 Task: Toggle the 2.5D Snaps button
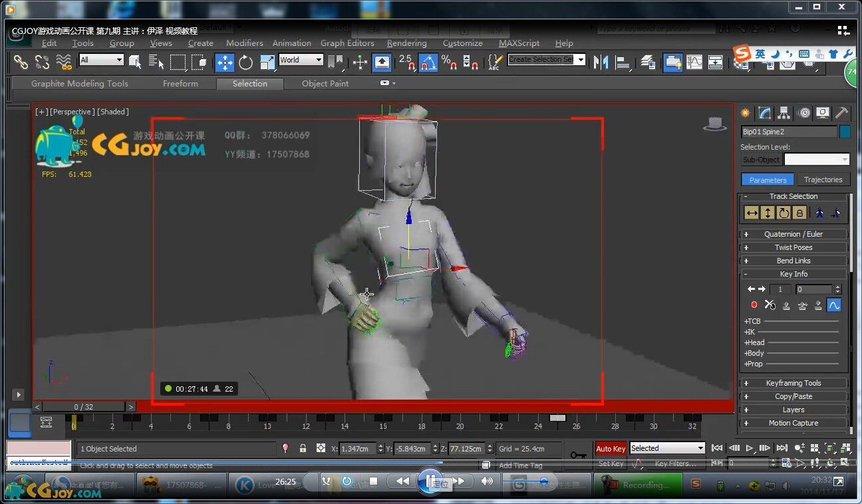point(406,62)
